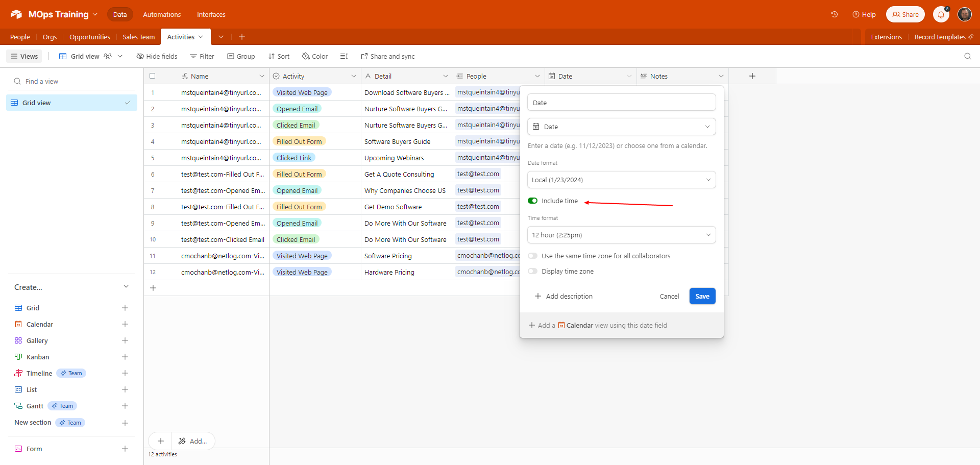Open the Automations tab

(162, 14)
